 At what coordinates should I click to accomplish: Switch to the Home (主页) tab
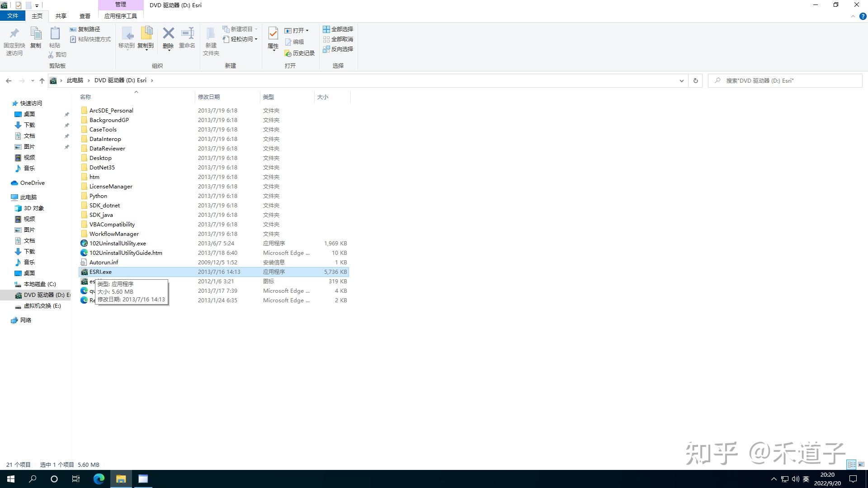(x=37, y=16)
